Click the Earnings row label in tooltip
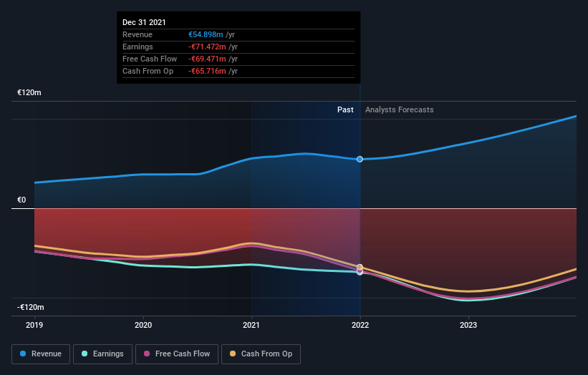This screenshot has height=375, width=588. [138, 47]
